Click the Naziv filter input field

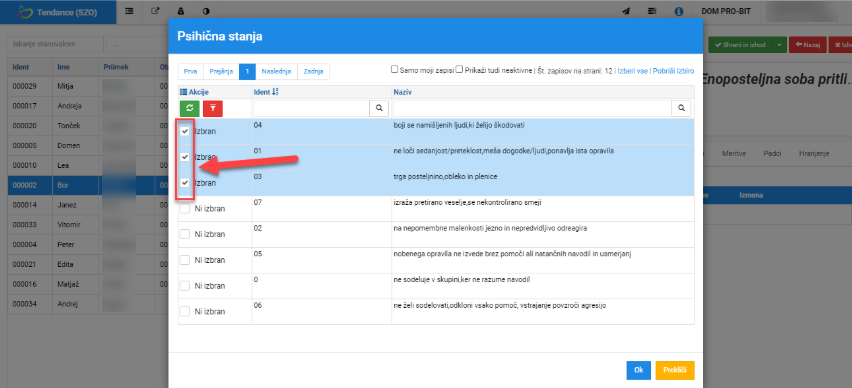[532, 108]
